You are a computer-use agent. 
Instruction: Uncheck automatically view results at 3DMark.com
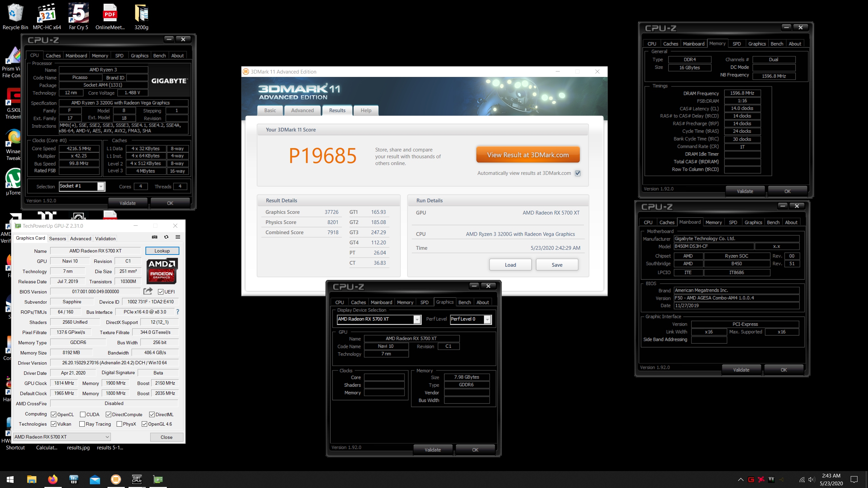[578, 173]
